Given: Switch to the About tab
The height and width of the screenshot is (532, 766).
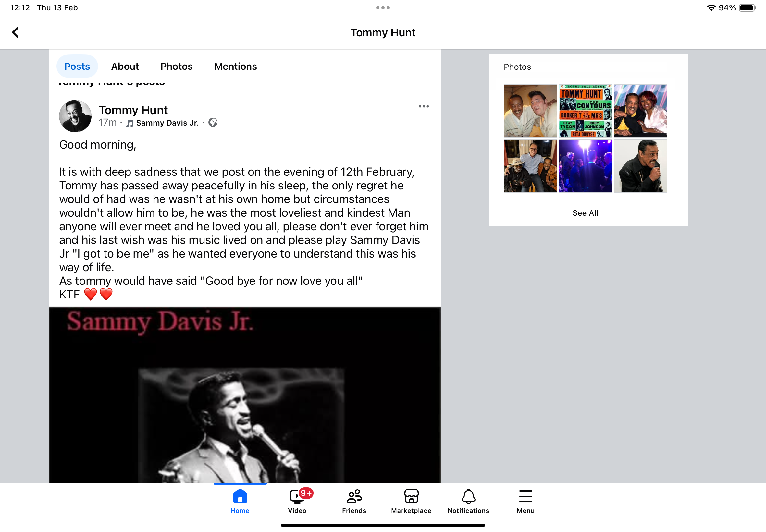Looking at the screenshot, I should click(x=125, y=66).
